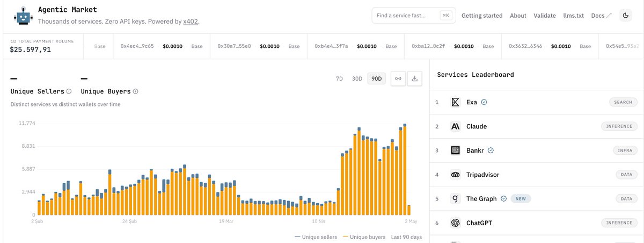
Task: Open the About page
Action: point(518,16)
